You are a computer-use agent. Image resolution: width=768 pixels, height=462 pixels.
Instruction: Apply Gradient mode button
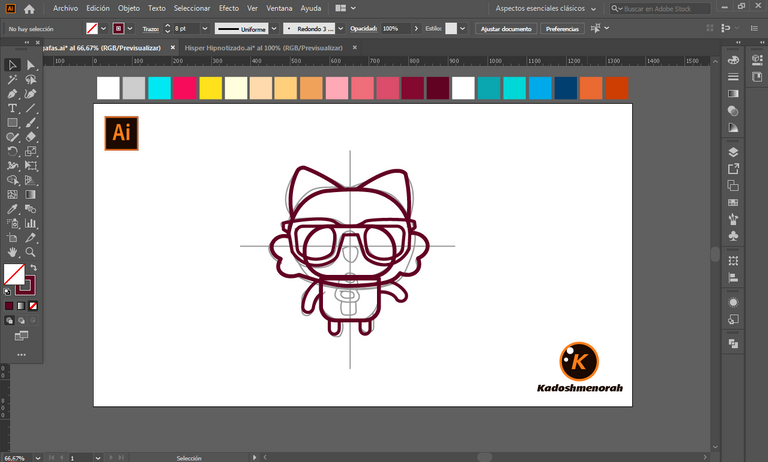point(21,306)
